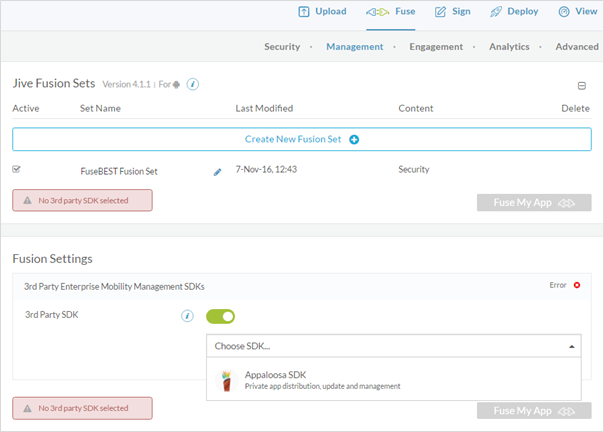Switch to Management sub-tab
604x432 pixels.
354,47
